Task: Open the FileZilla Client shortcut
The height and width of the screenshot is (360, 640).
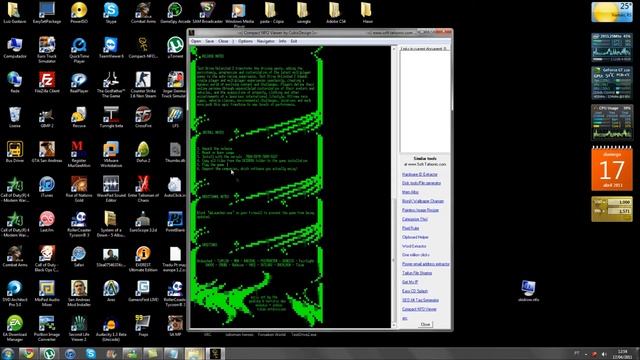Action: [x=47, y=83]
